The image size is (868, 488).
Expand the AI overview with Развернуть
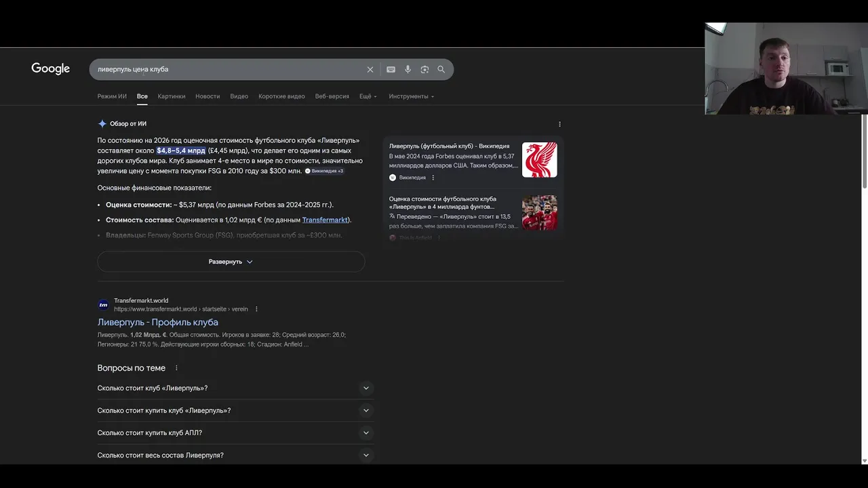[x=231, y=262]
